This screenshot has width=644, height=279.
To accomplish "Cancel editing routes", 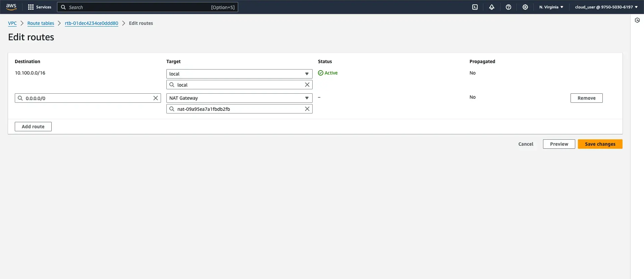I will 526,144.
